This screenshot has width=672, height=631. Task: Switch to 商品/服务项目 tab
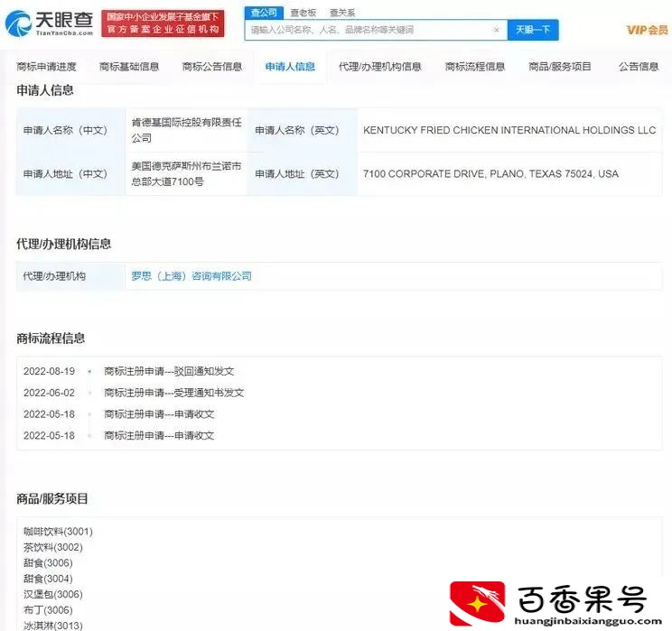[560, 67]
